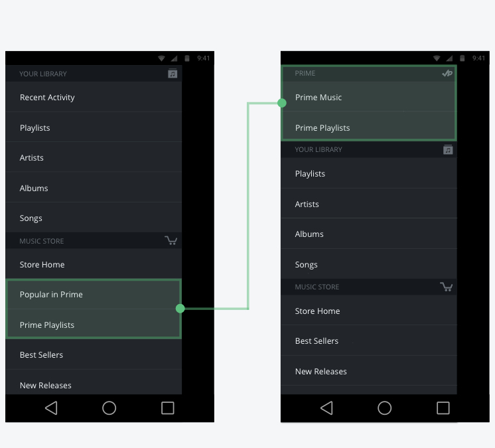Tap home circle on right phone
Viewport: 495px width, 448px height.
384,408
